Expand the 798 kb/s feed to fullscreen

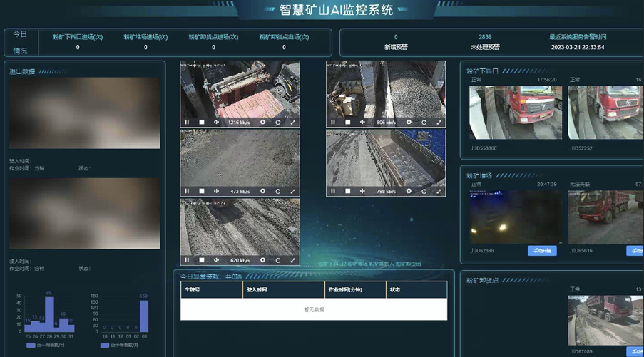439,191
